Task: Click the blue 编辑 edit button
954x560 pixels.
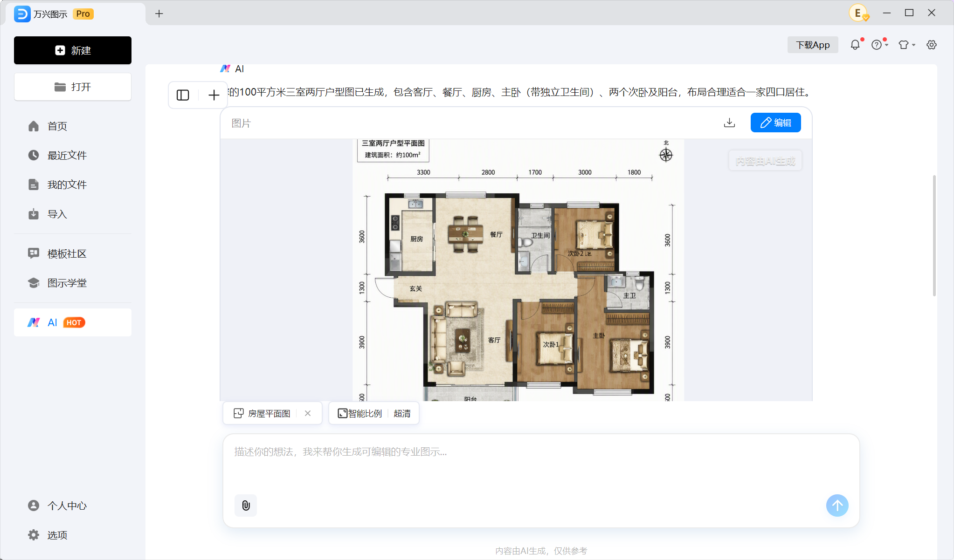Action: 775,123
